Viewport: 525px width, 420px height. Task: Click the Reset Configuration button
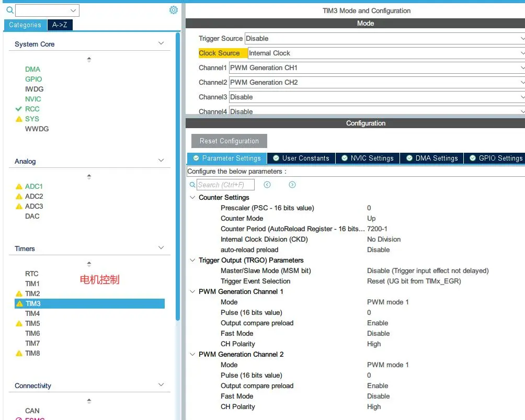point(229,141)
